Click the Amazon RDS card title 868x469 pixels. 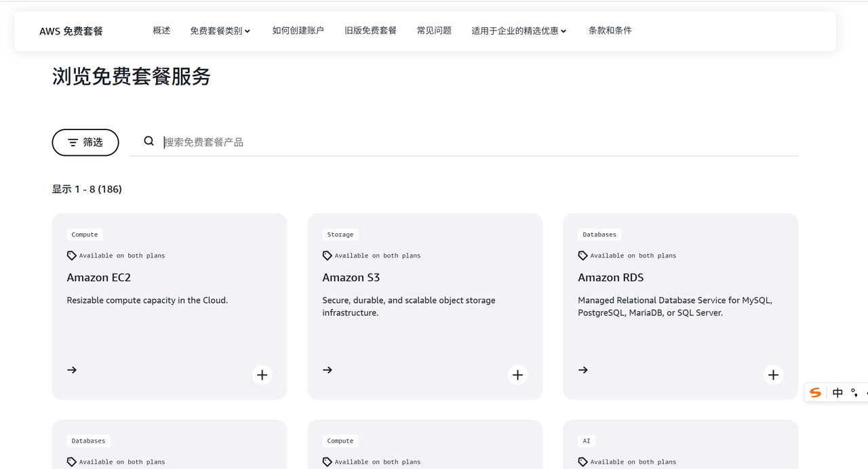click(x=610, y=277)
